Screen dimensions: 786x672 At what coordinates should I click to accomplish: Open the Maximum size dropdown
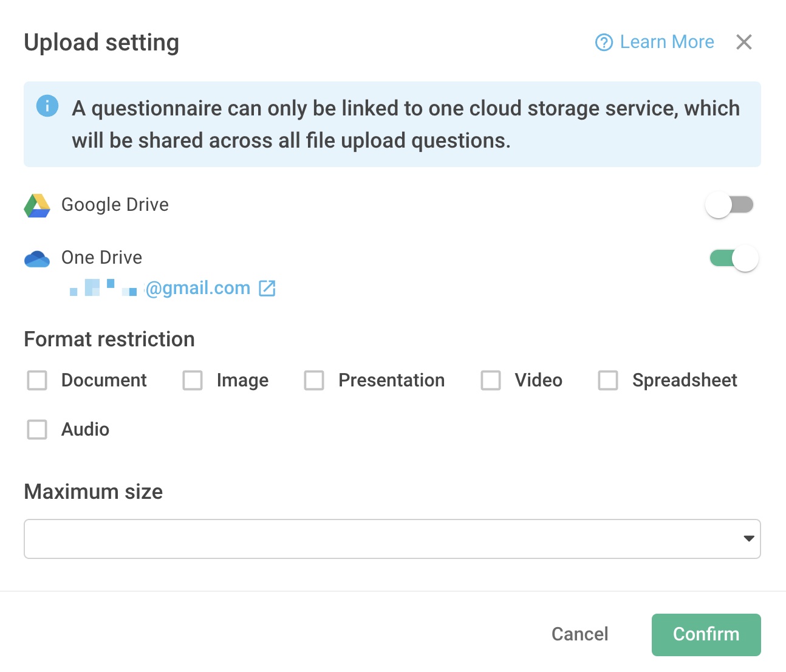(392, 538)
